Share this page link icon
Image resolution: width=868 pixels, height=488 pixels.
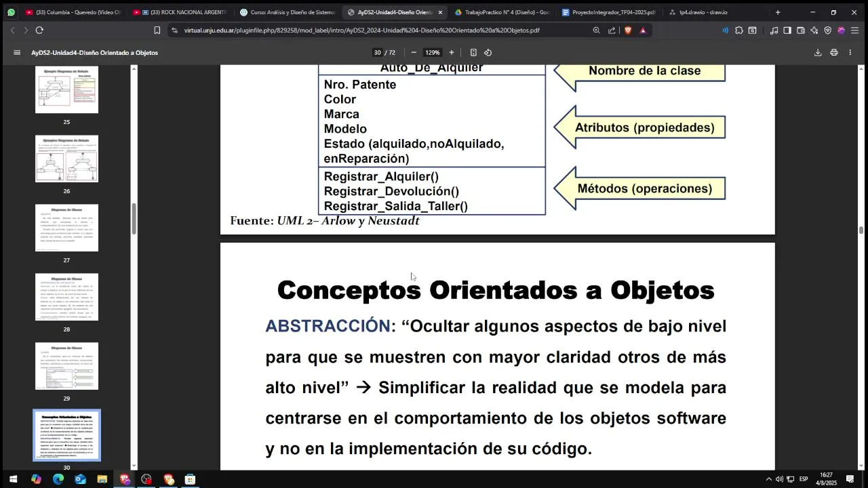[612, 30]
